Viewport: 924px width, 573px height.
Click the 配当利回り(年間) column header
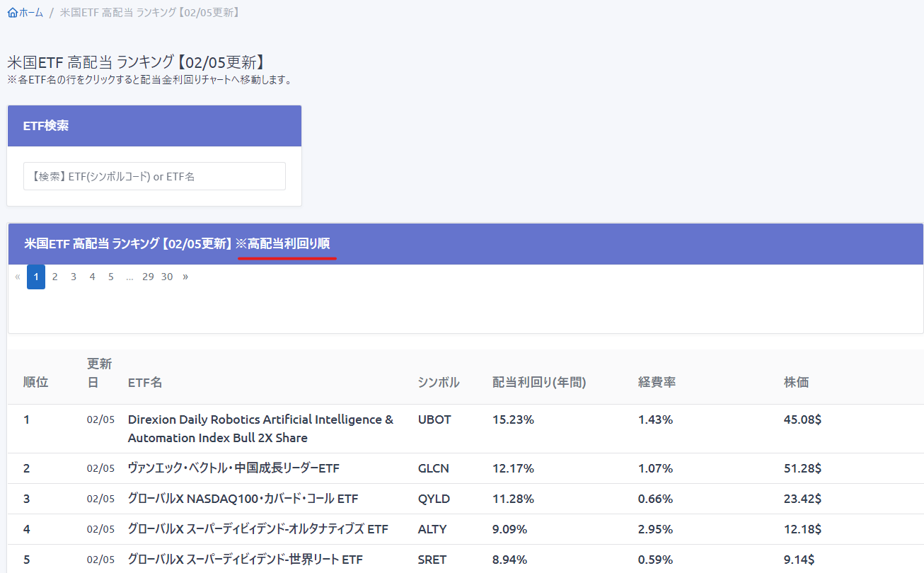[539, 382]
